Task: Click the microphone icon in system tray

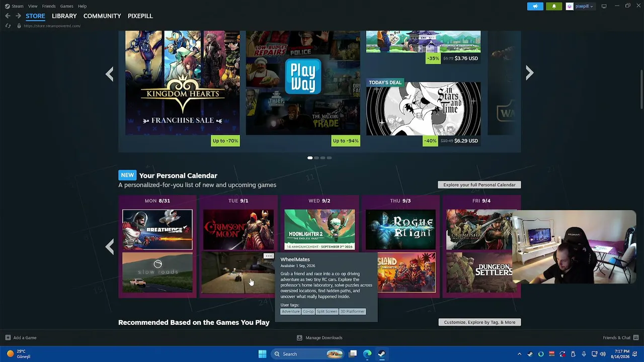Action: (x=584, y=354)
